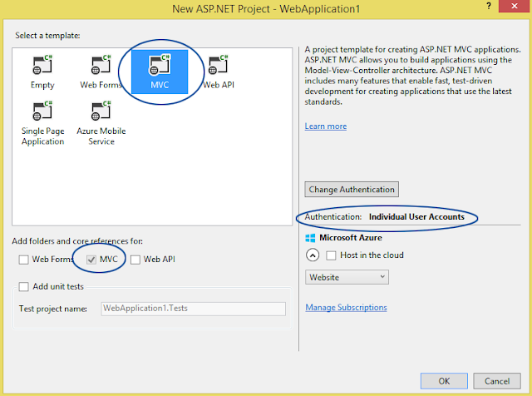Open the Website type dropdown
This screenshot has width=532, height=396.
point(347,277)
